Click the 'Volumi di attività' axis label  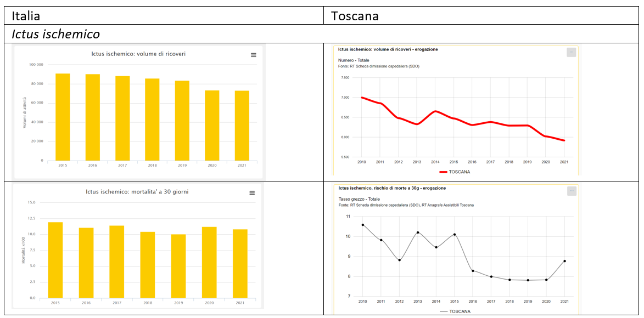[x=25, y=113]
